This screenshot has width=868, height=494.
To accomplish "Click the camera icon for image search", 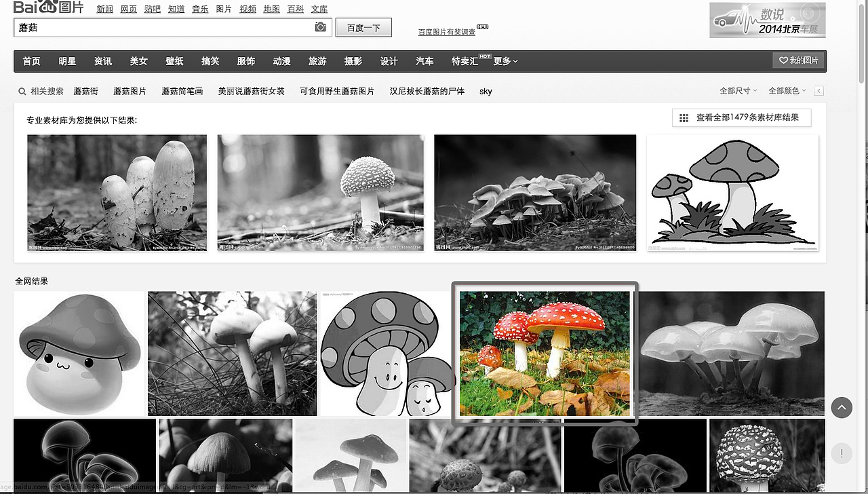I will (319, 27).
